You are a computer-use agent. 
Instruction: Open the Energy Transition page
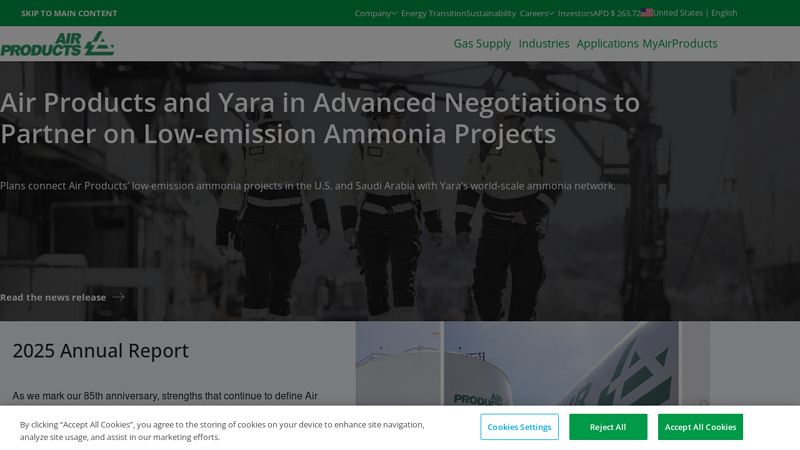tap(433, 13)
